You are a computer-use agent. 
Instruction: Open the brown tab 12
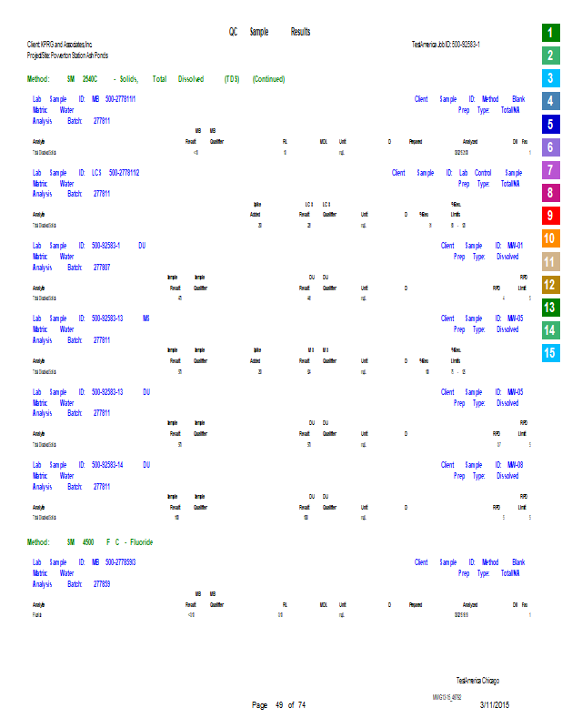pos(550,285)
